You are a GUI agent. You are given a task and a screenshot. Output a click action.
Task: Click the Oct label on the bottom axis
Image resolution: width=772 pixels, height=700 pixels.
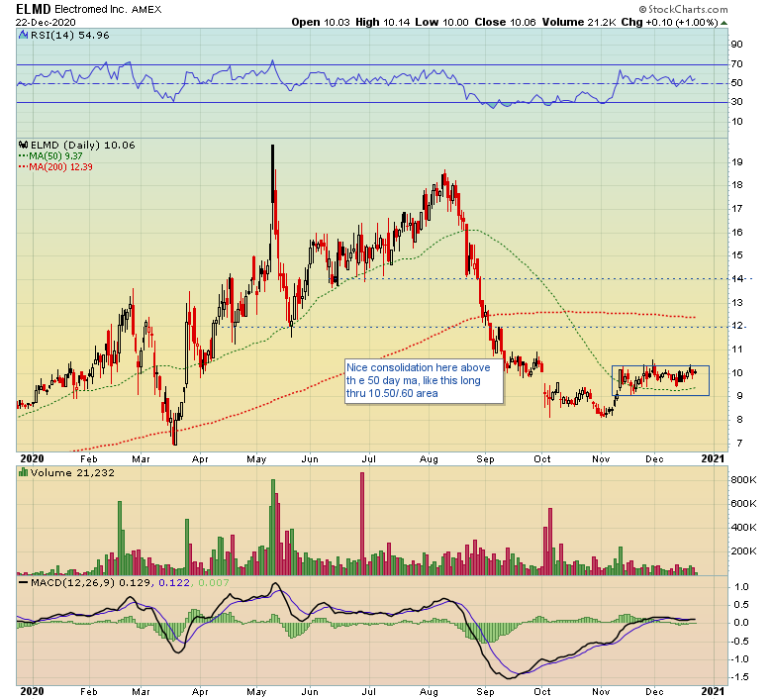pyautogui.click(x=542, y=692)
